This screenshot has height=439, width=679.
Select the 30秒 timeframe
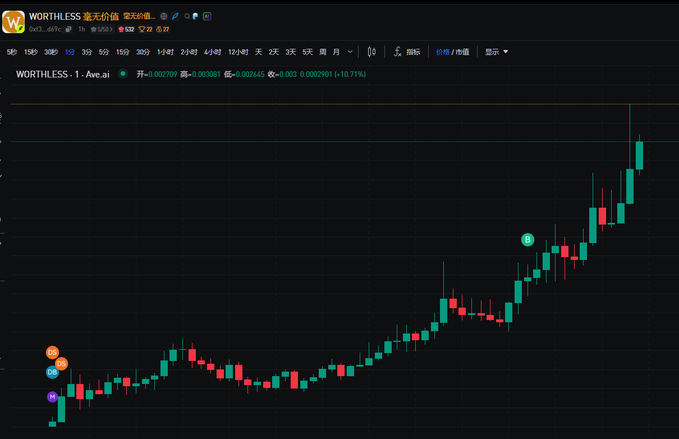click(51, 52)
